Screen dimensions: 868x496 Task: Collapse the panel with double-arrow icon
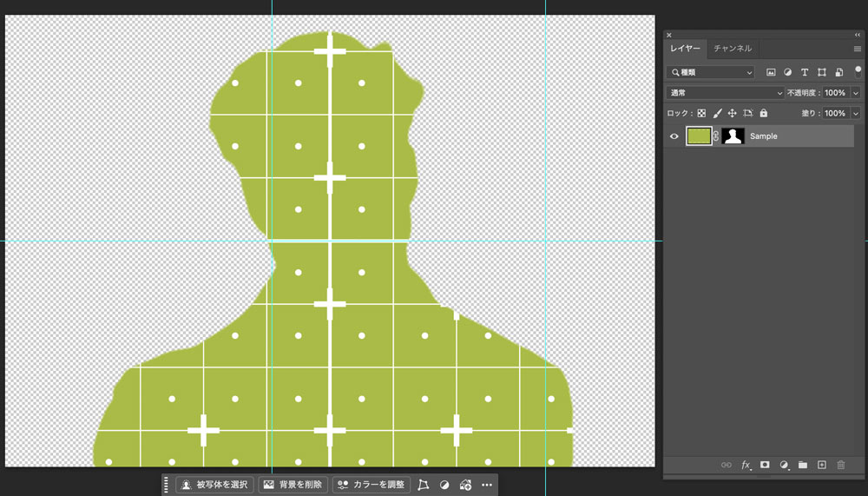tap(858, 35)
